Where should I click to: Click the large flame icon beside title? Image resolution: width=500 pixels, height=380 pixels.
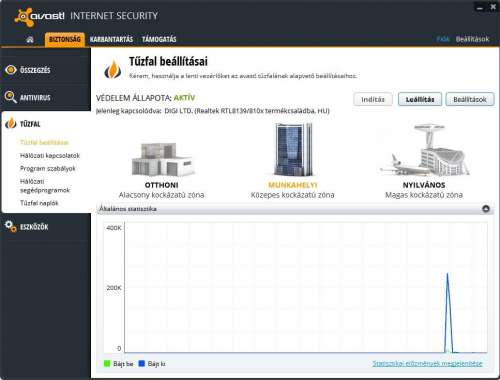click(113, 69)
